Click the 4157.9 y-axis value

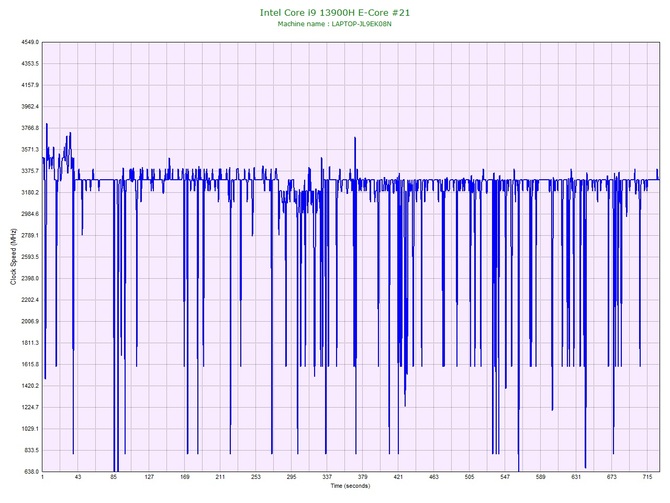(x=30, y=85)
